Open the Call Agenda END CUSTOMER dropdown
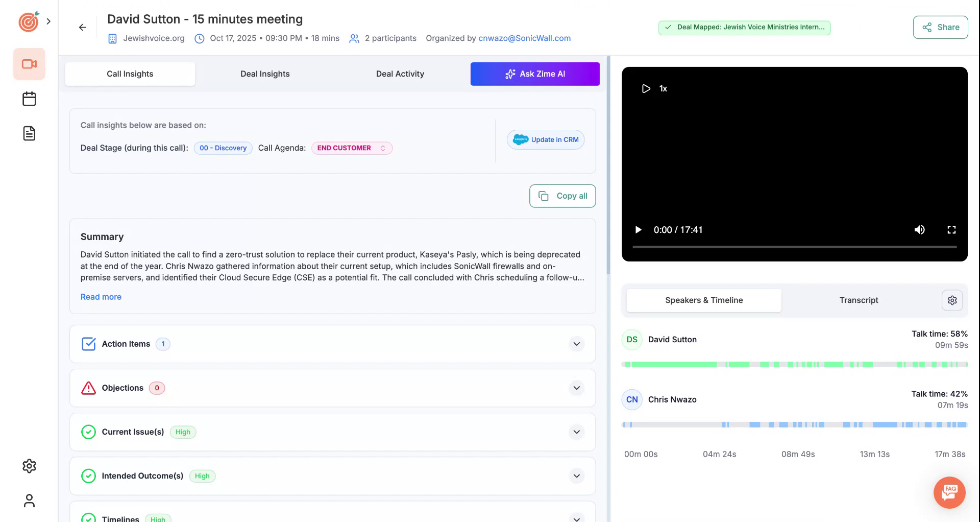Viewport: 980px width, 522px height. 352,148
